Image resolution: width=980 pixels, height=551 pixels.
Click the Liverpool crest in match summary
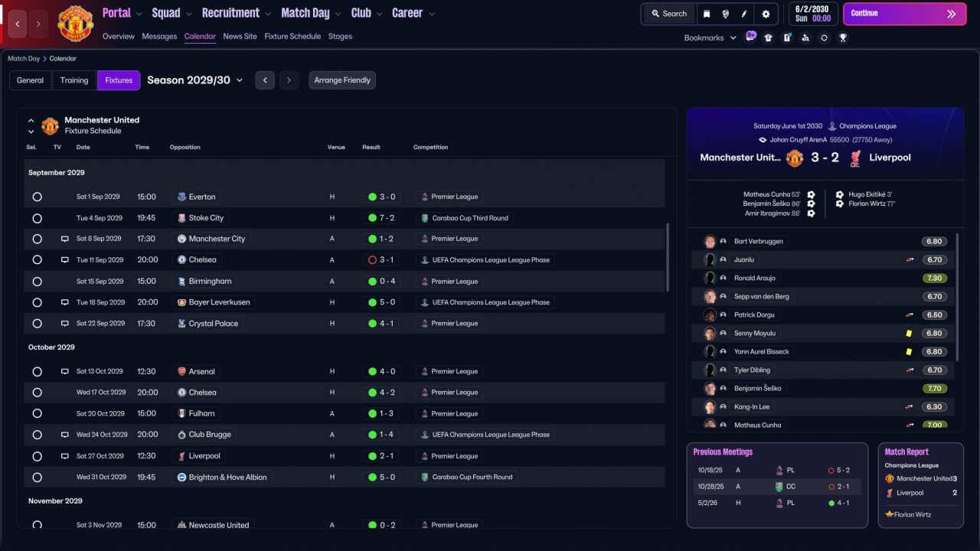pos(855,158)
